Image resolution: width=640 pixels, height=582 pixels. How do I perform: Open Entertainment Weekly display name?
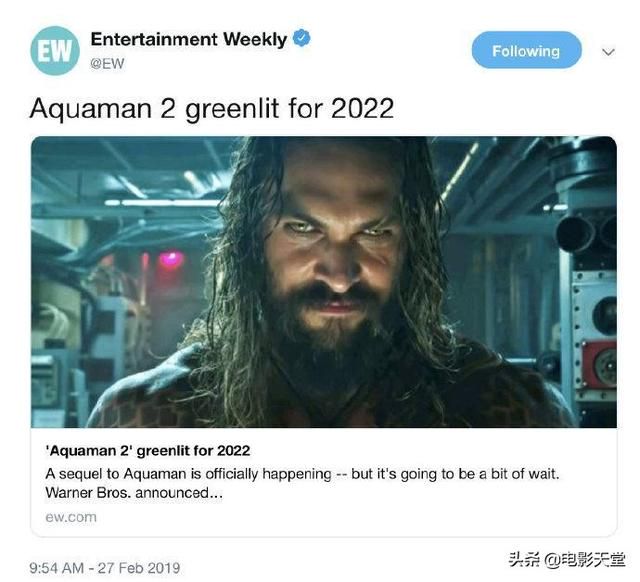(x=189, y=39)
